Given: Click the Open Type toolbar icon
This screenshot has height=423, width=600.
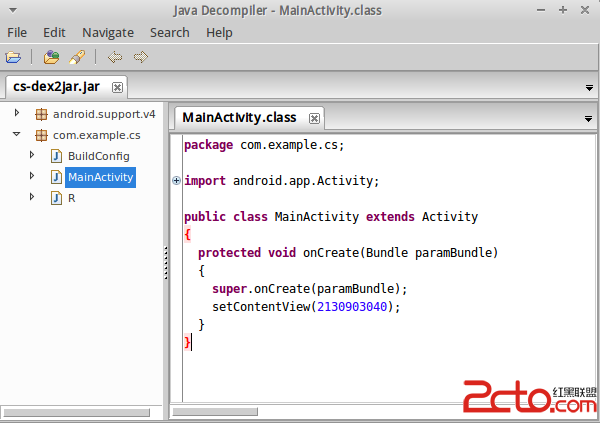Looking at the screenshot, I should coord(51,57).
